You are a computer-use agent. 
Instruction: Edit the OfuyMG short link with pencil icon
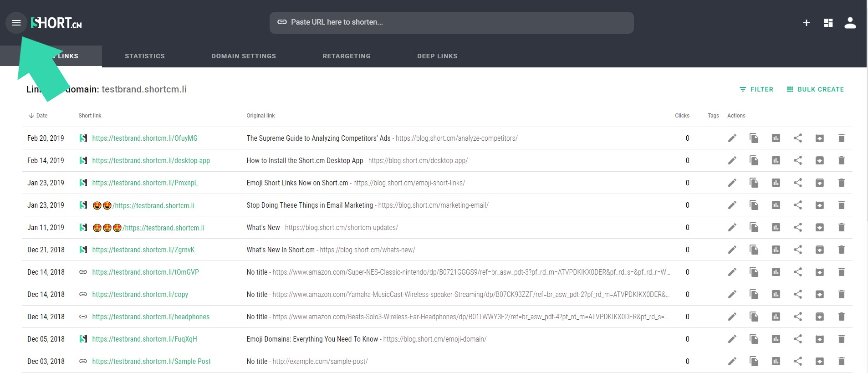(732, 138)
